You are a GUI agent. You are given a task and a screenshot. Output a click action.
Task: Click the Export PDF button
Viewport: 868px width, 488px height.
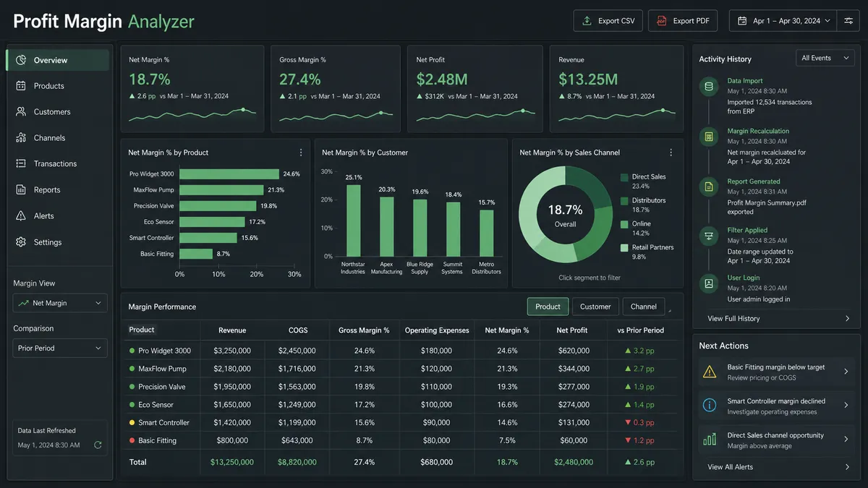(x=683, y=21)
